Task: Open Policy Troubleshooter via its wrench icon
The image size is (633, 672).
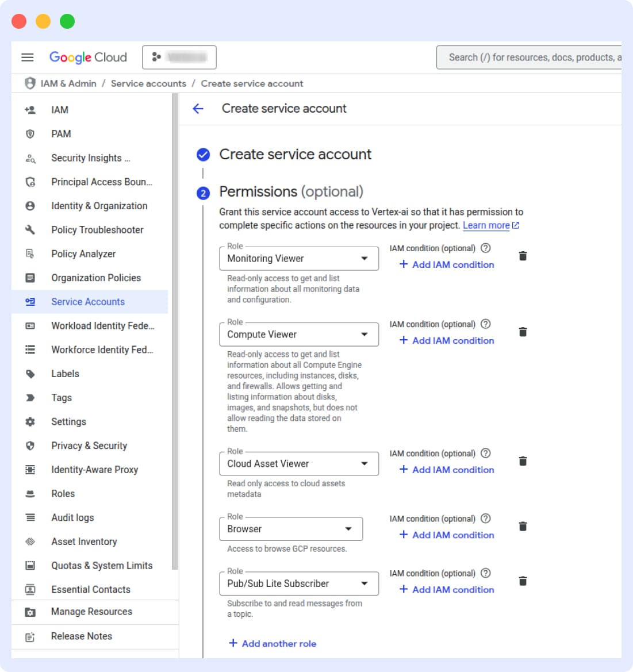Action: point(29,229)
